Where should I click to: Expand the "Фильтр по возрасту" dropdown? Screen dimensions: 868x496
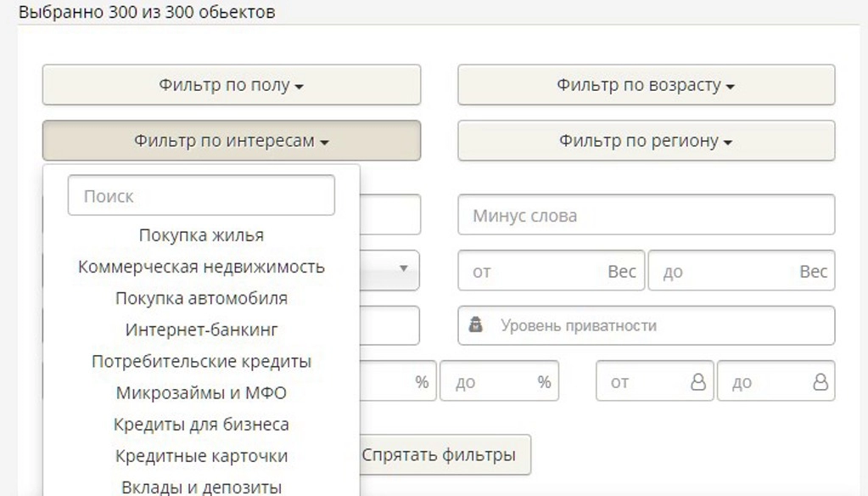click(x=646, y=85)
